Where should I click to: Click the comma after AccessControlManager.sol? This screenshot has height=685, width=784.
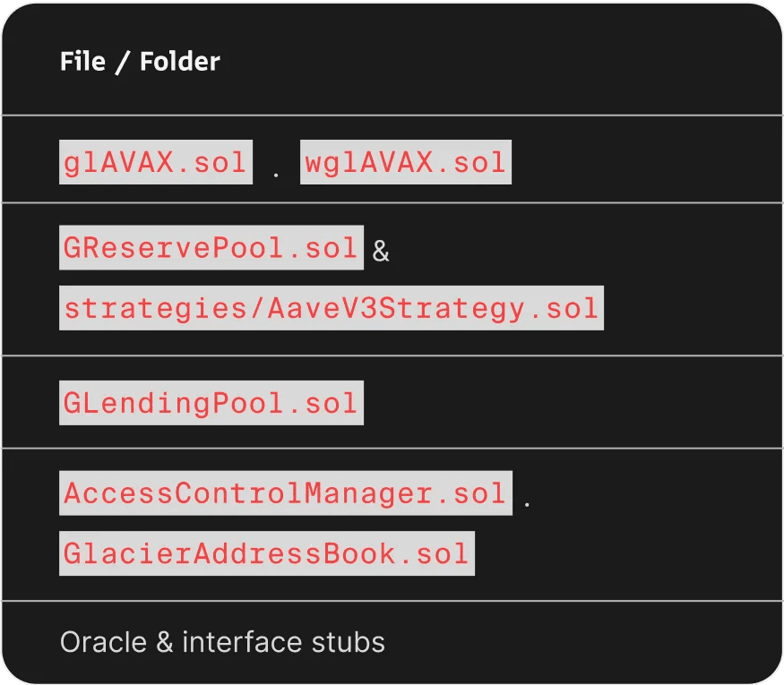click(527, 503)
